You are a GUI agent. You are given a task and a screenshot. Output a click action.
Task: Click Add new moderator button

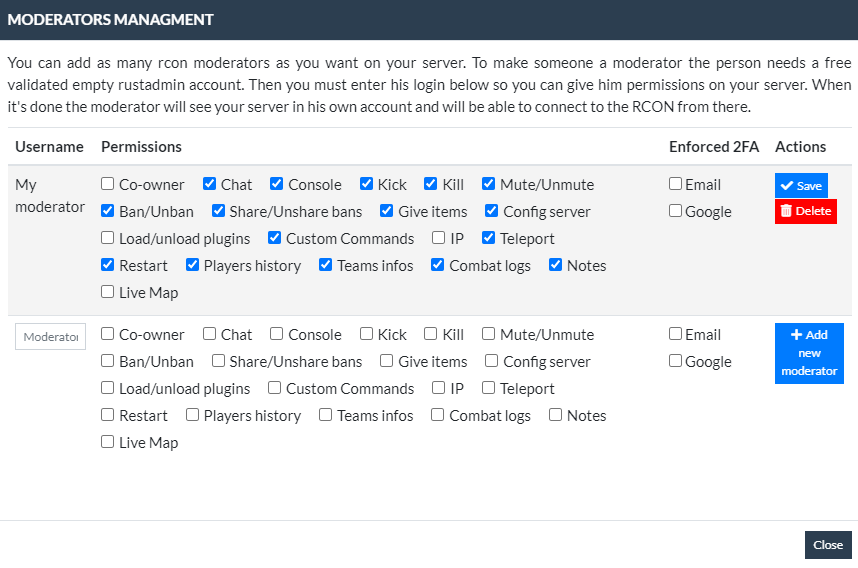[x=809, y=353]
